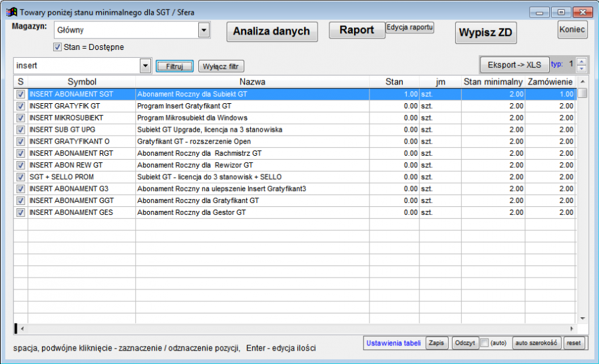The width and height of the screenshot is (599, 364).
Task: Toggle the Stan = Dostępne checkbox
Action: click(x=57, y=47)
